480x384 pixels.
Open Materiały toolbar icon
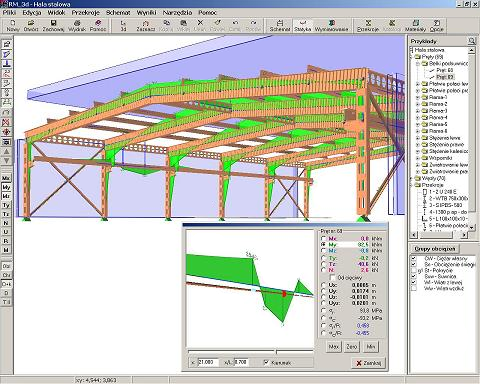(x=415, y=25)
